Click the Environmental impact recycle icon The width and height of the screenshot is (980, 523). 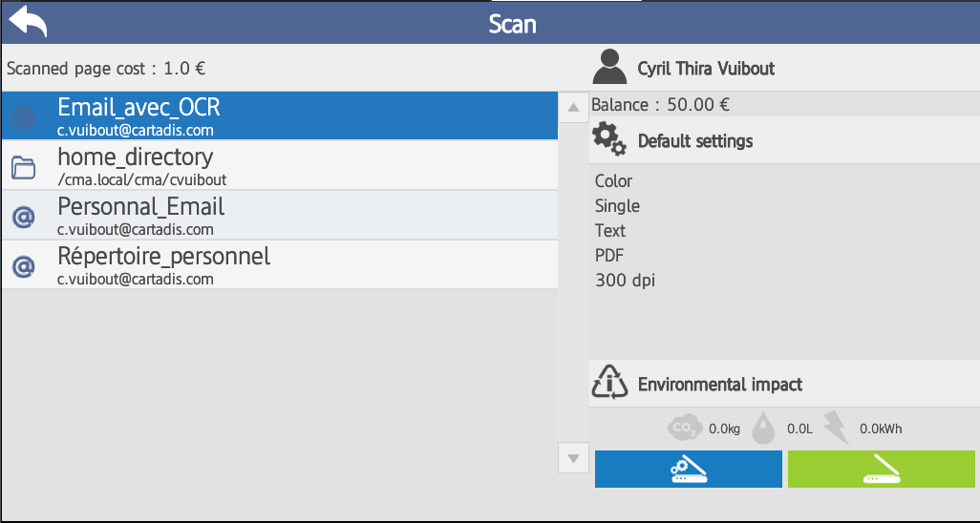pyautogui.click(x=609, y=384)
